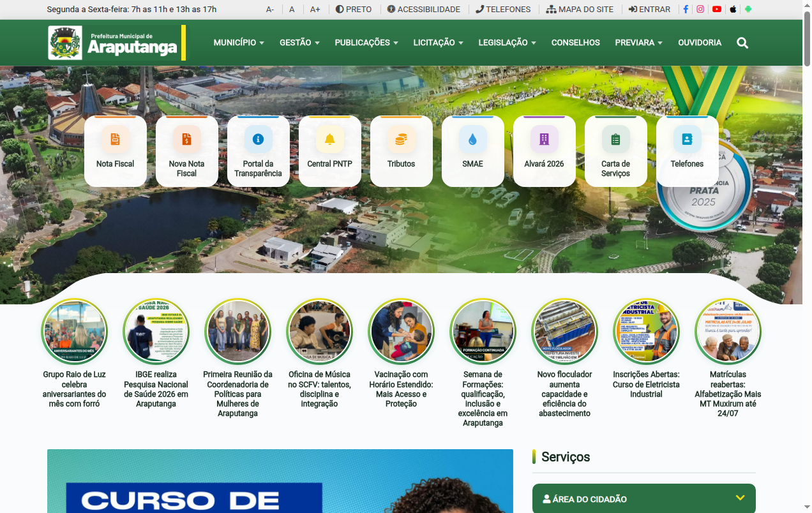This screenshot has width=812, height=513.
Task: Open the SMAE water drop shortcut
Action: click(472, 151)
